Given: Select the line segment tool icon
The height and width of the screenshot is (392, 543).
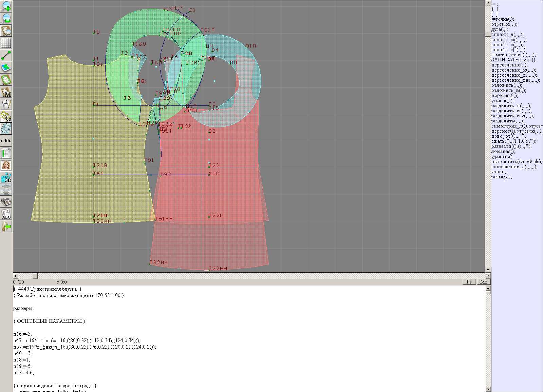Looking at the screenshot, I should coord(6,55).
